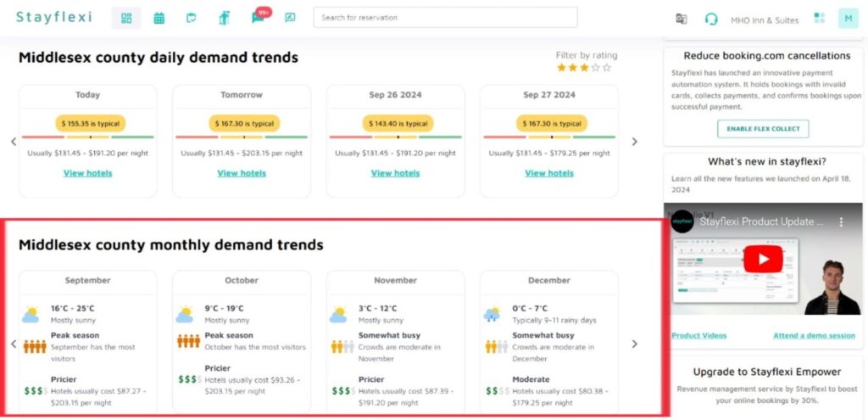Click the October month card header
868x420 pixels.
pyautogui.click(x=242, y=281)
